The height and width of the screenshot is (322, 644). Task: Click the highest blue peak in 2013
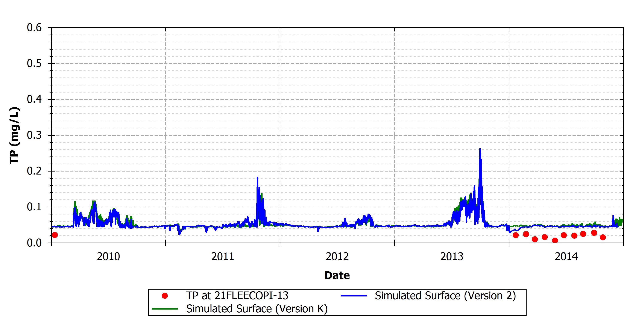(480, 149)
